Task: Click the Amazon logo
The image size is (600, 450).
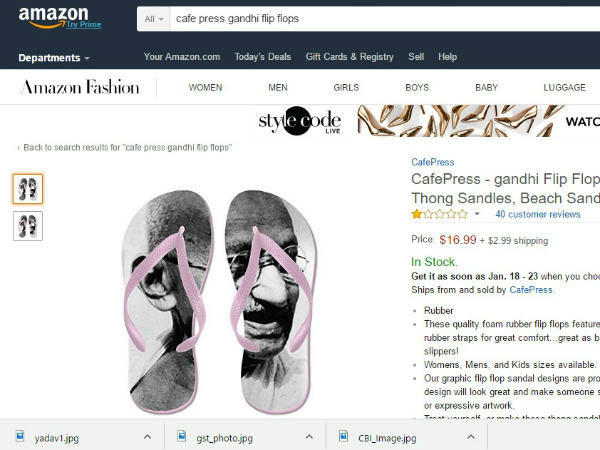Action: pyautogui.click(x=54, y=17)
